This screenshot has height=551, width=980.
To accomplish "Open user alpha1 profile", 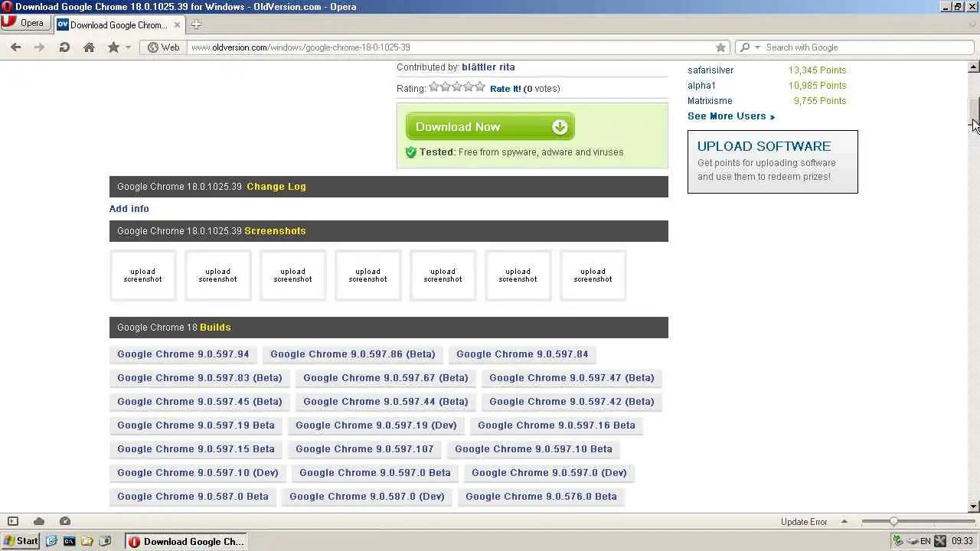I will coord(701,86).
